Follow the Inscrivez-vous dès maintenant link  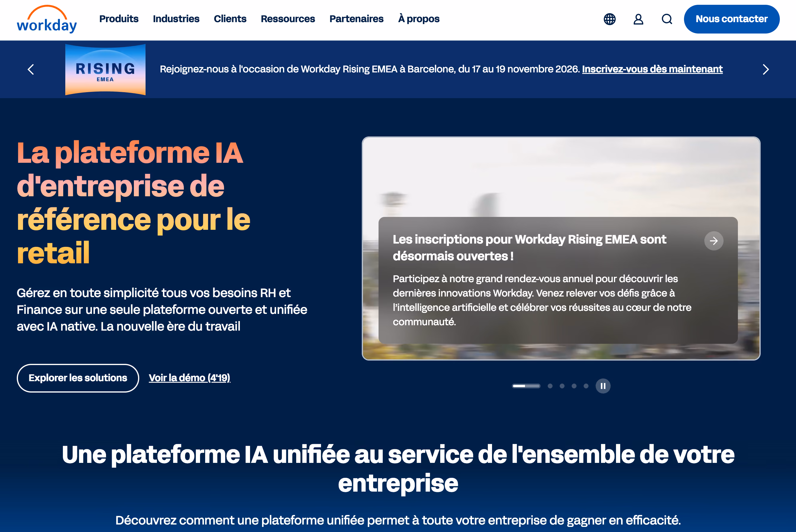pos(652,69)
